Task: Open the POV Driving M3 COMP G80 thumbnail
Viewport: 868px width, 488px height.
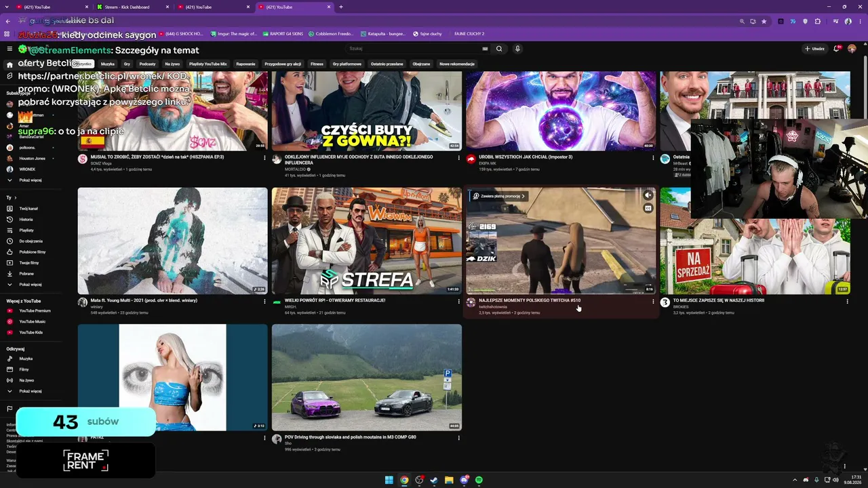Action: coord(366,377)
